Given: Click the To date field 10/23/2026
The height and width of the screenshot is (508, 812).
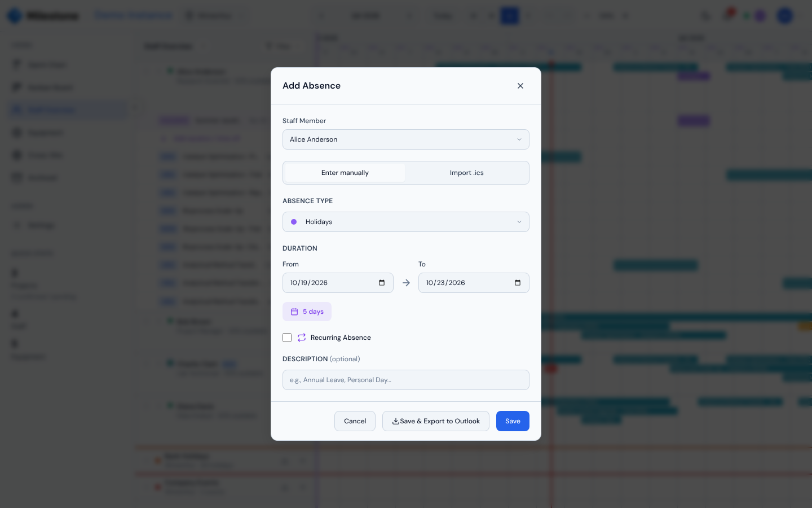Looking at the screenshot, I should (x=474, y=283).
